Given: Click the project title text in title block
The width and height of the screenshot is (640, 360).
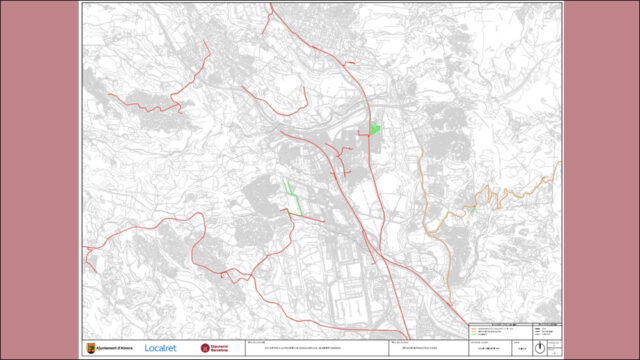Looking at the screenshot, I should (x=302, y=348).
